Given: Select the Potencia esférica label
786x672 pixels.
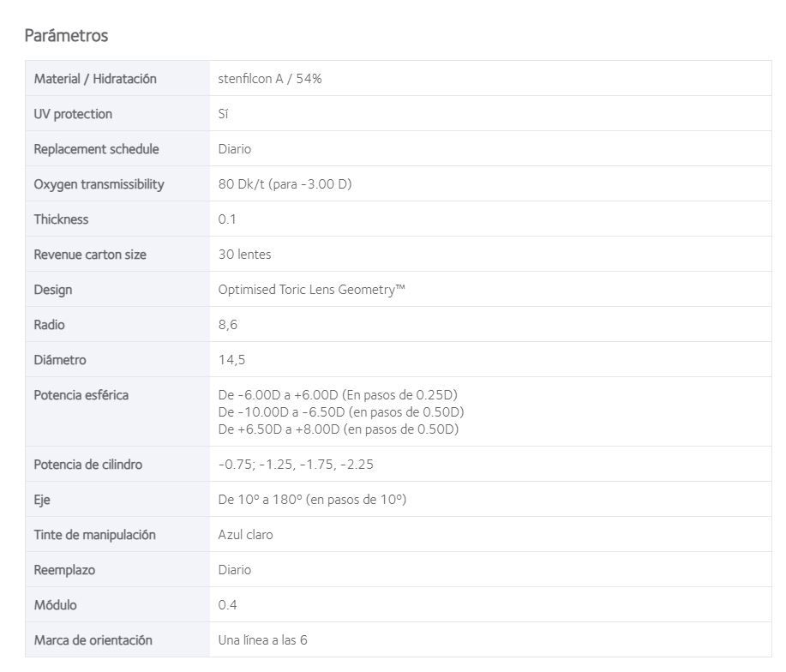Looking at the screenshot, I should [x=81, y=395].
